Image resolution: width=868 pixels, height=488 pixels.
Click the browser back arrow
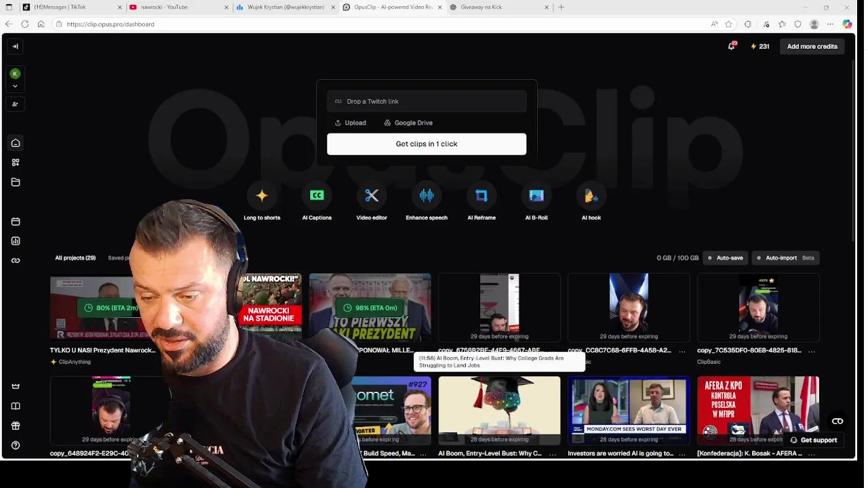coord(8,24)
